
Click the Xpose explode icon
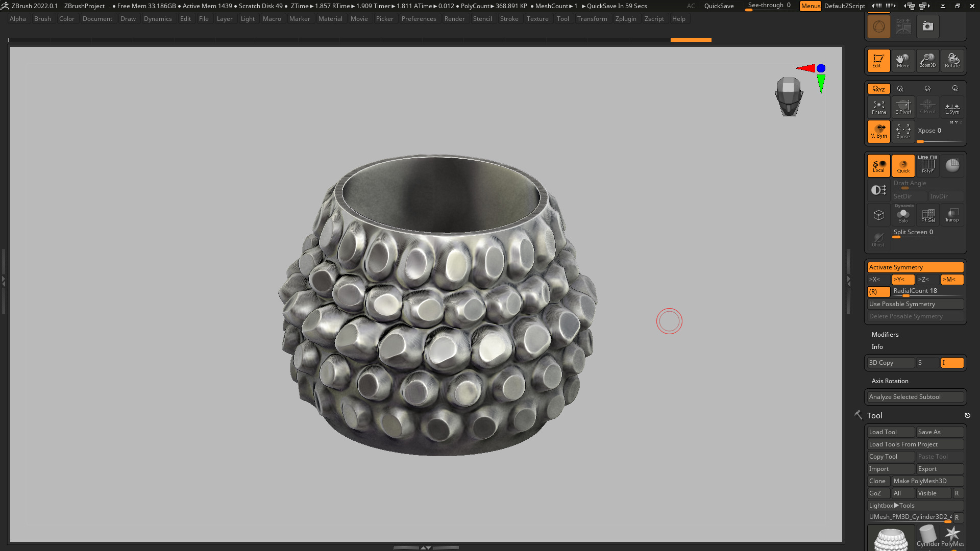coord(903,132)
